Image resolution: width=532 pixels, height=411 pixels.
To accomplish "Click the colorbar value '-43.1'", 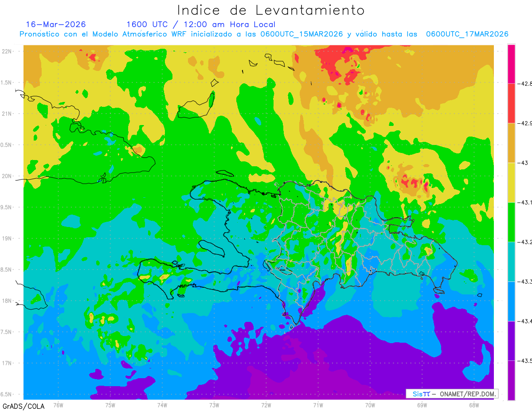I will [x=524, y=202].
